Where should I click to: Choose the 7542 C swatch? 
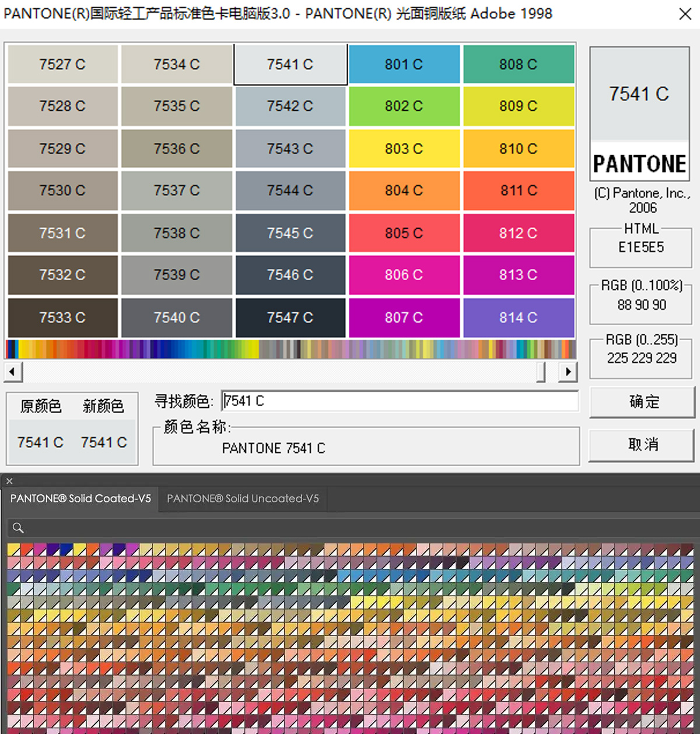point(290,106)
